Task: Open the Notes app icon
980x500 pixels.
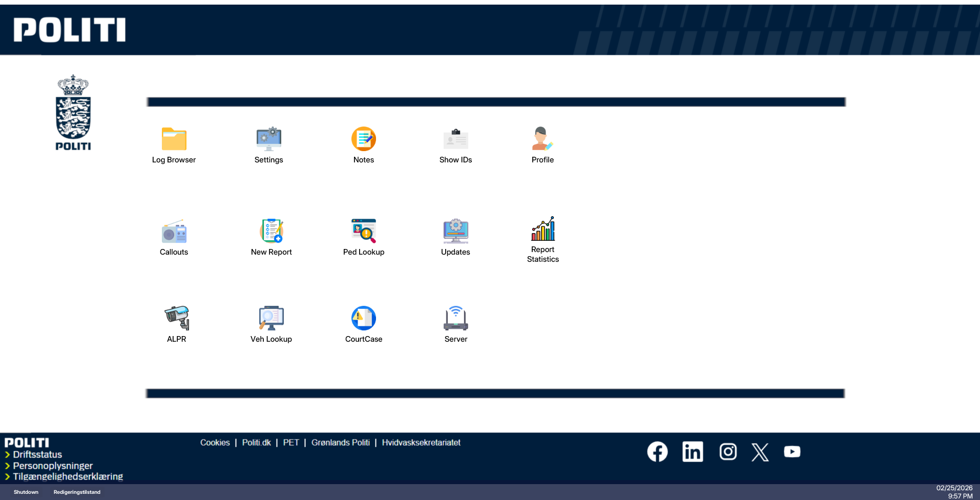Action: 363,139
